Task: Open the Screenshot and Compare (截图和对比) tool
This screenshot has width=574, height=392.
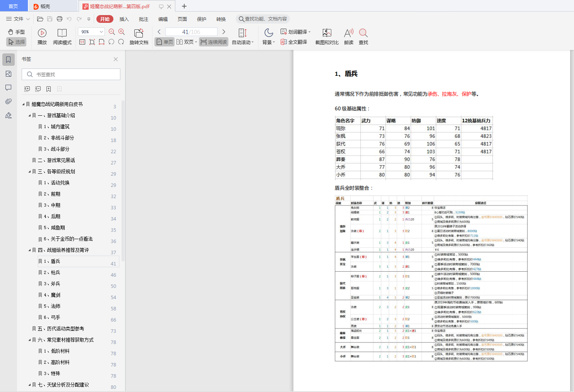Action: click(x=327, y=33)
